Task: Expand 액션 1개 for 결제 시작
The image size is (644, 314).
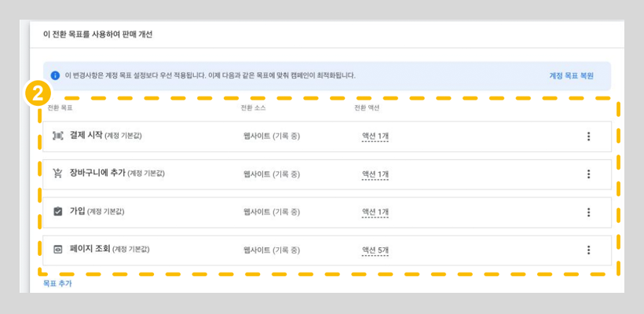Action: 375,137
